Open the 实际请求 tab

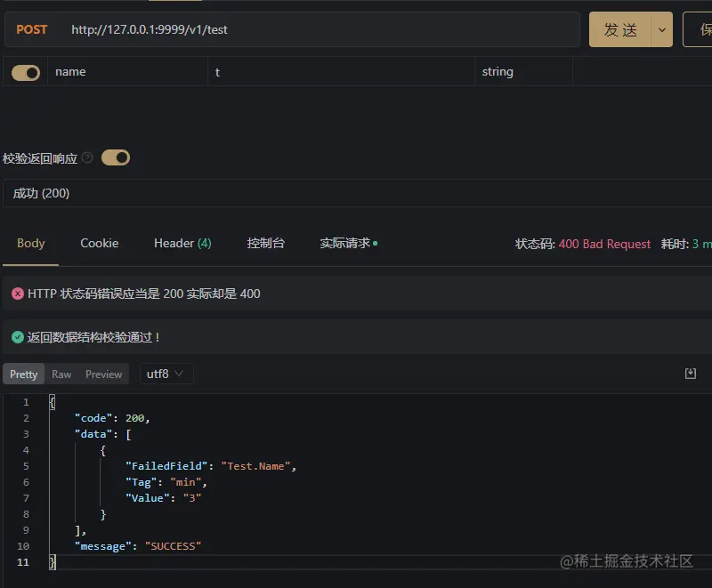coord(348,243)
